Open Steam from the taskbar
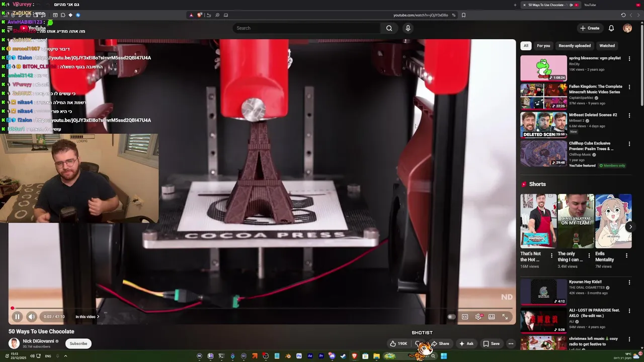 point(343,356)
